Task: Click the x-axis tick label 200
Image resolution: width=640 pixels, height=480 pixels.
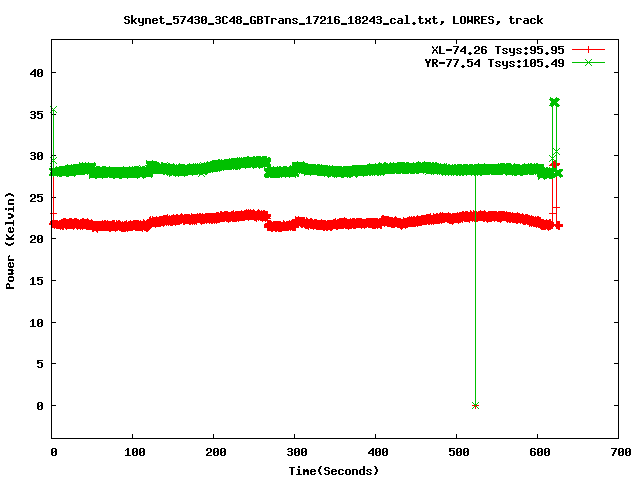Action: point(216,452)
